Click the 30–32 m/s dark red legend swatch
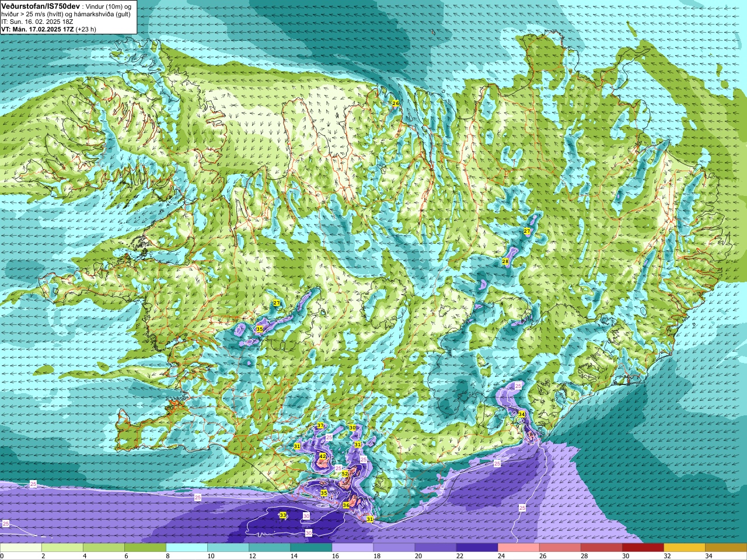 (x=642, y=548)
